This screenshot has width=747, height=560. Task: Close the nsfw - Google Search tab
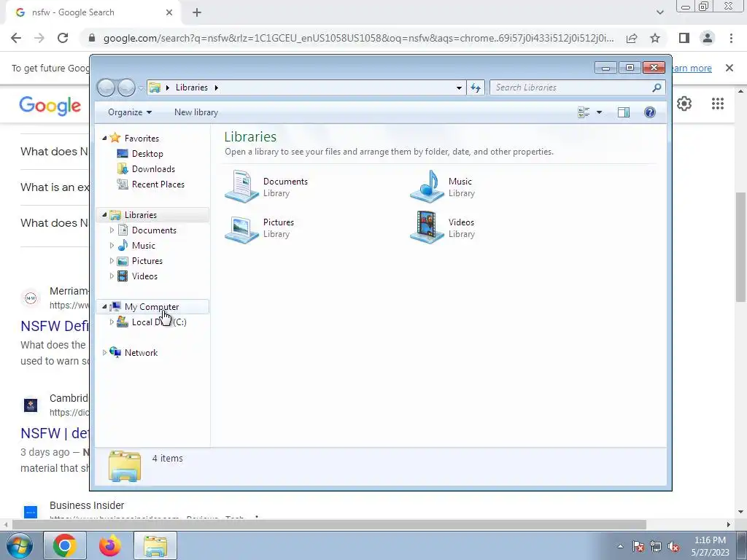pyautogui.click(x=169, y=12)
